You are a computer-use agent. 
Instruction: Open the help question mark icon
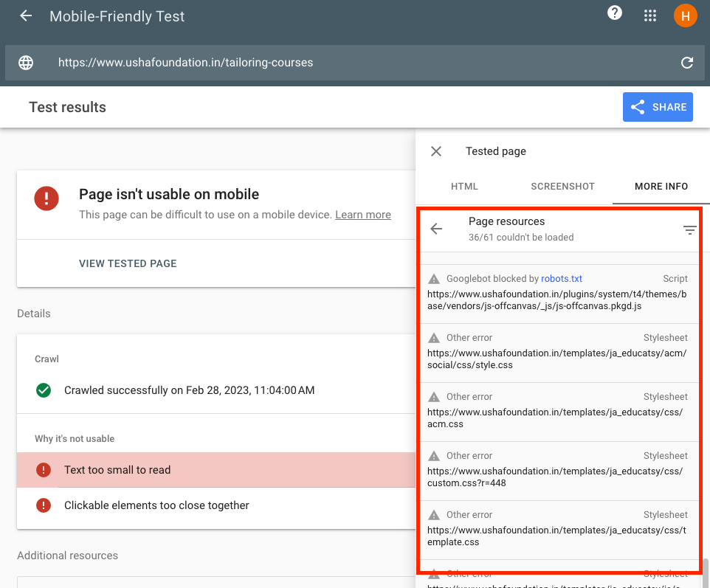tap(614, 13)
